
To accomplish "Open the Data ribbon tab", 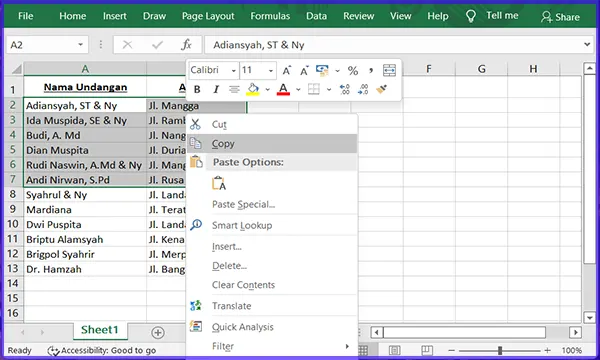I will click(x=316, y=16).
